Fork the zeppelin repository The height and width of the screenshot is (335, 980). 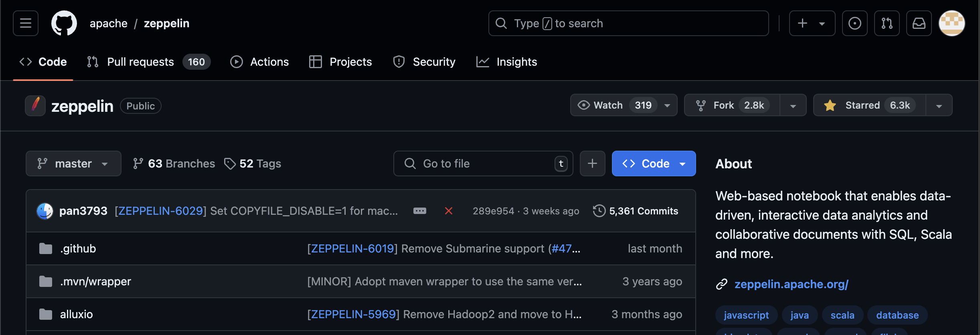[732, 105]
